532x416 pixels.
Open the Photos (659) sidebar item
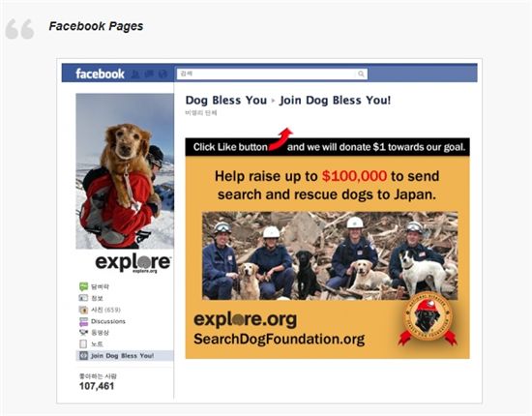(100, 310)
